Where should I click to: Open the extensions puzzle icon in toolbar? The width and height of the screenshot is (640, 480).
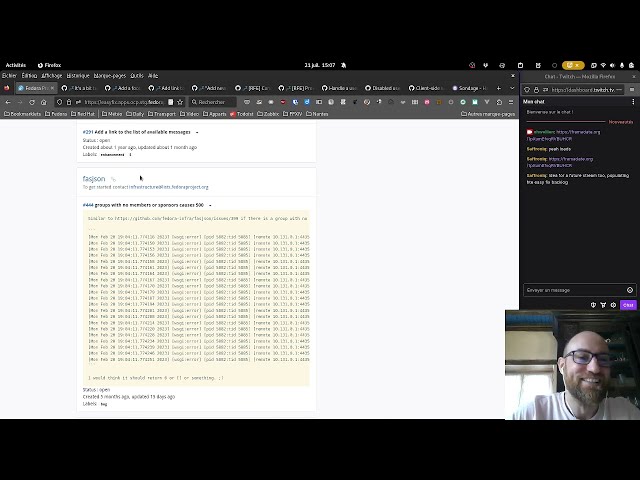pos(499,102)
